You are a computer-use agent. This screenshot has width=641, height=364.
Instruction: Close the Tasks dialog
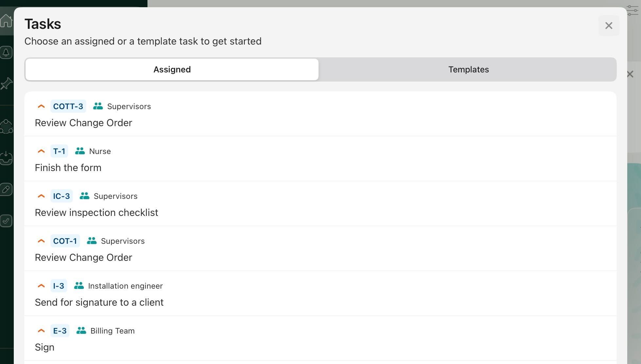click(609, 26)
